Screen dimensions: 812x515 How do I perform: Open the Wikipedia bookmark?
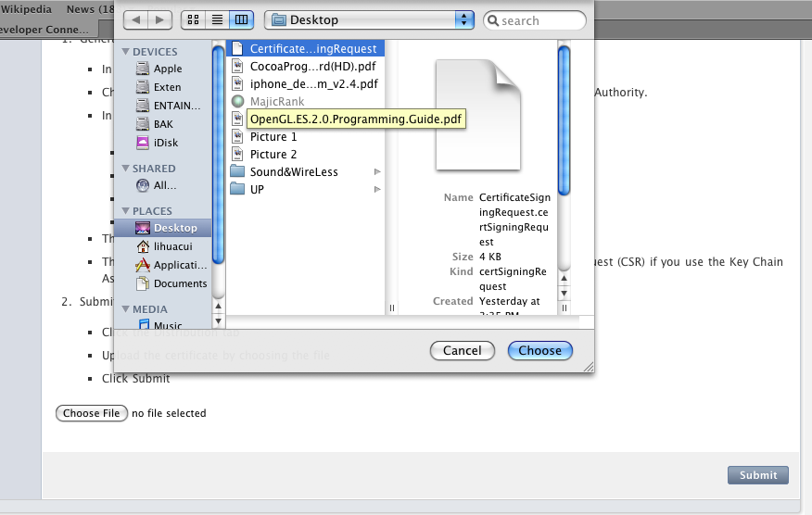26,9
